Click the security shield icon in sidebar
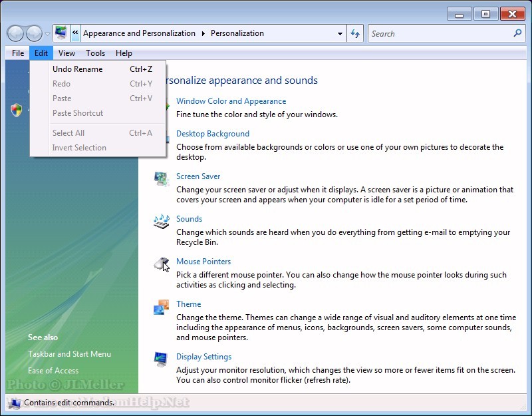 pos(16,110)
